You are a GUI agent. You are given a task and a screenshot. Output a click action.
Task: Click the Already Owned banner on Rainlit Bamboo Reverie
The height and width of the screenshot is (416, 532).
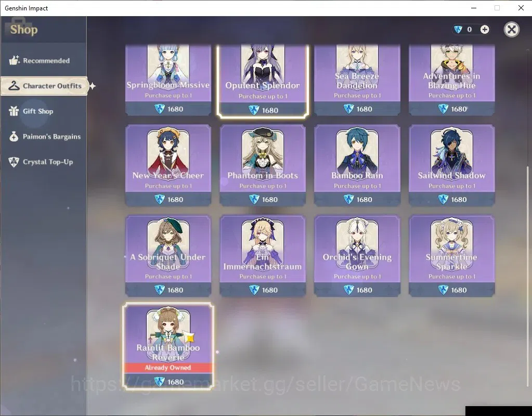[168, 368]
